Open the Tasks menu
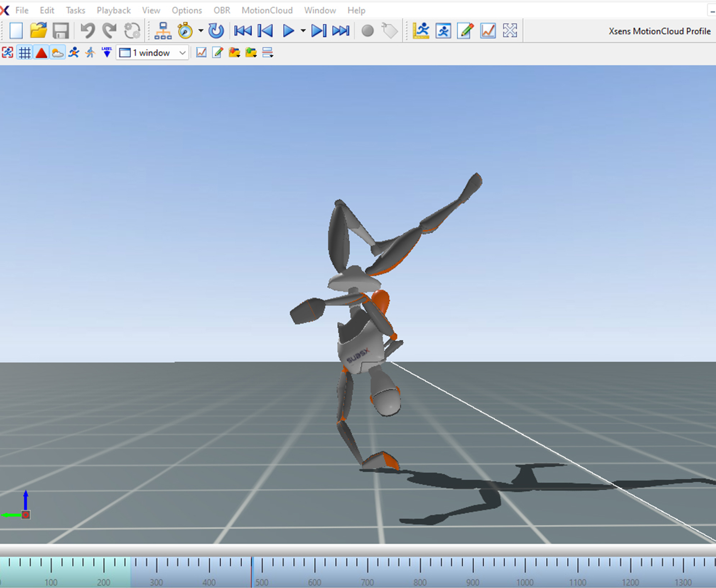 pos(76,10)
